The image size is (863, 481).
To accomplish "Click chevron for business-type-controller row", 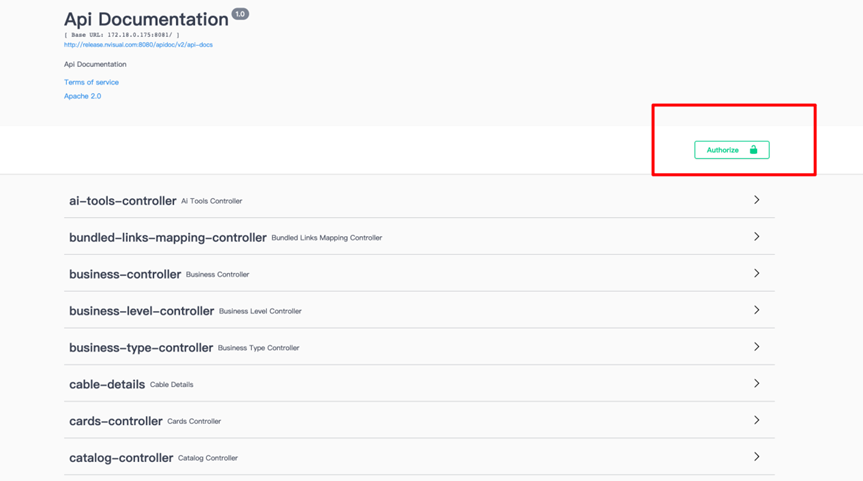I will coord(756,347).
